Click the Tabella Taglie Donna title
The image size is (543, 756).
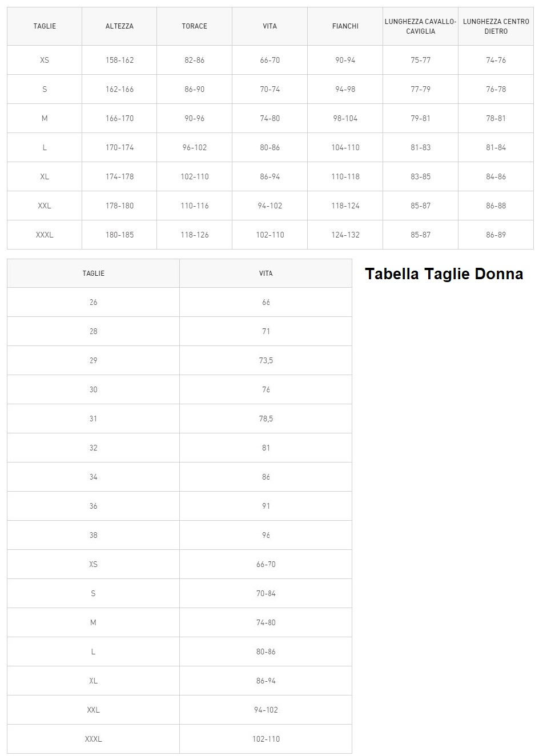[x=444, y=274]
